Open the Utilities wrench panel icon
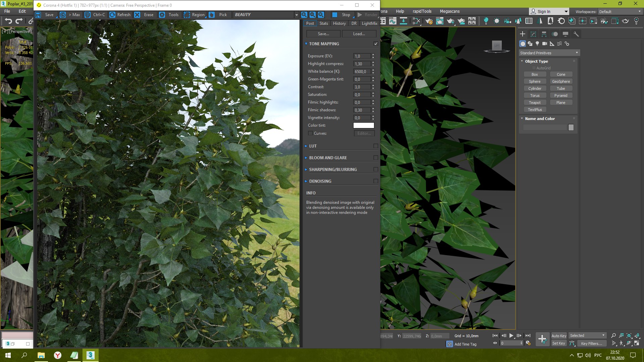The width and height of the screenshot is (644, 362). point(576,34)
